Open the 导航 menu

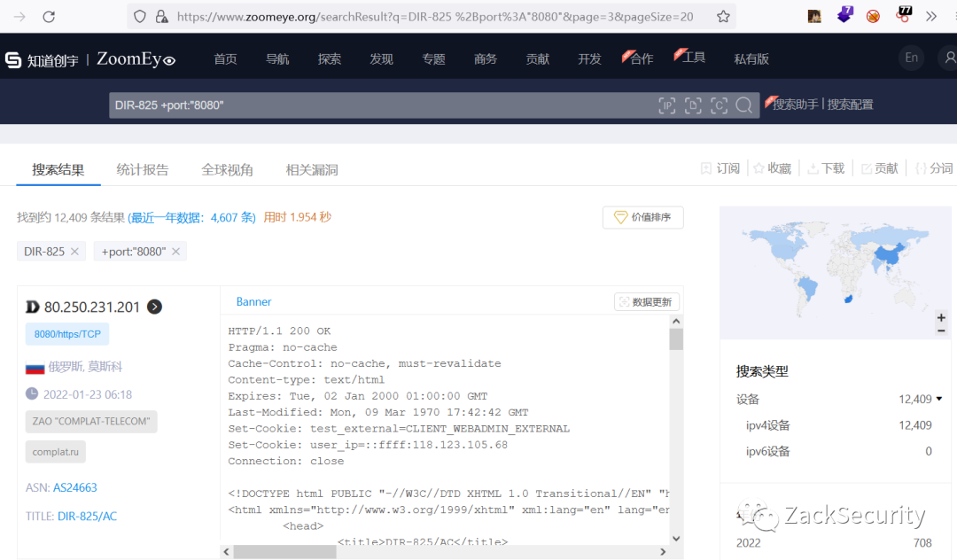pyautogui.click(x=277, y=58)
